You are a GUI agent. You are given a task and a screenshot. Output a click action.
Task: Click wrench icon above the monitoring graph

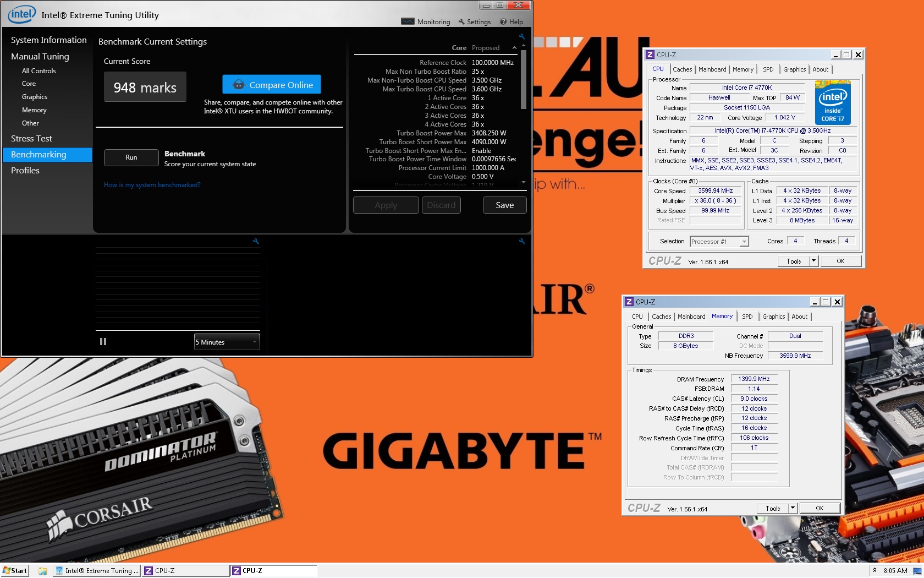tap(256, 241)
